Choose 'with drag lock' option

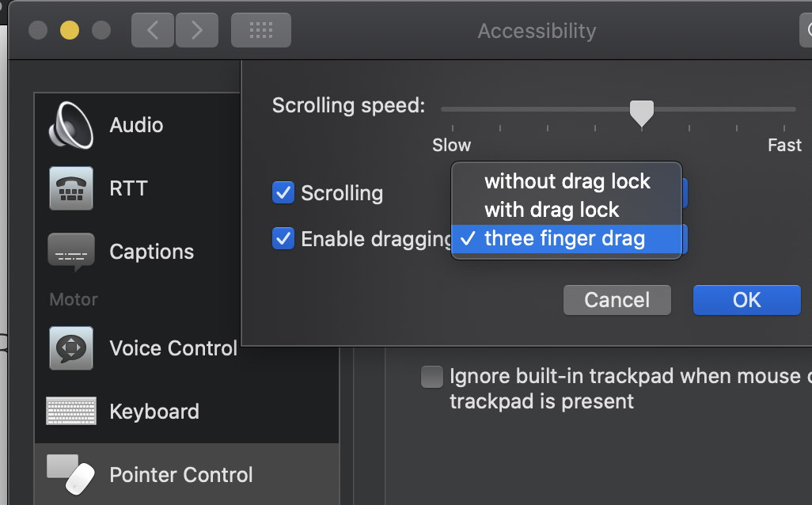click(552, 210)
